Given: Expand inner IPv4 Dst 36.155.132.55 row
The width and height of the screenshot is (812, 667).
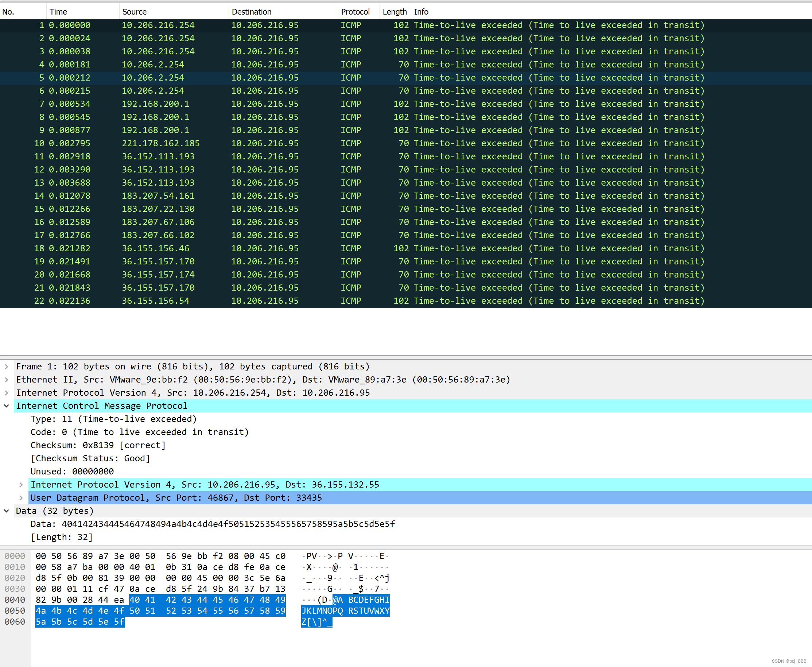Looking at the screenshot, I should click(21, 485).
